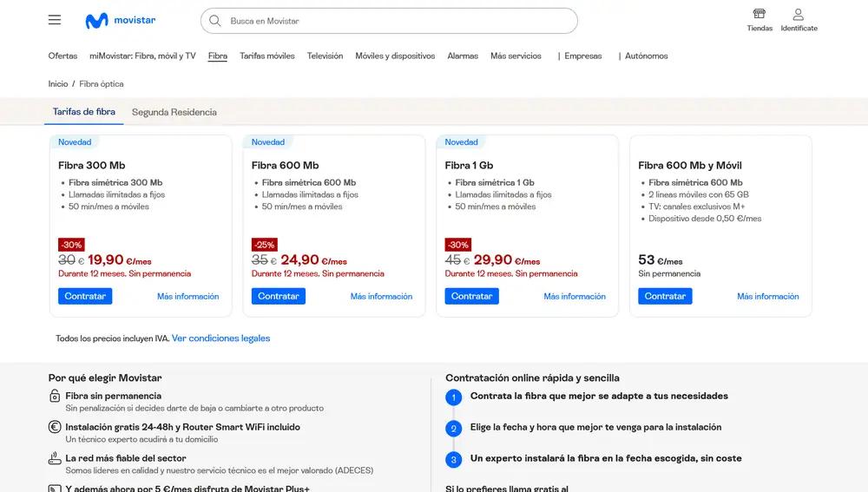
Task: Contratar Fibra 600 Mb y Móvil
Action: click(x=665, y=296)
